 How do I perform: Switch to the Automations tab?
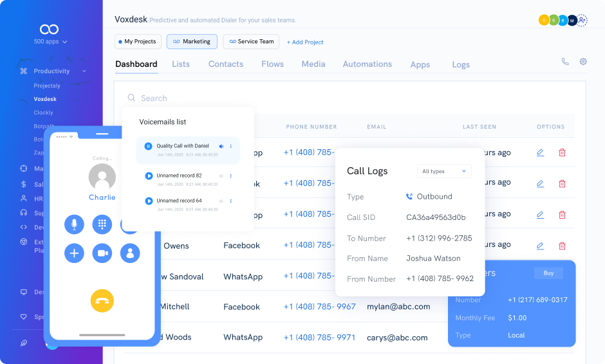[367, 64]
